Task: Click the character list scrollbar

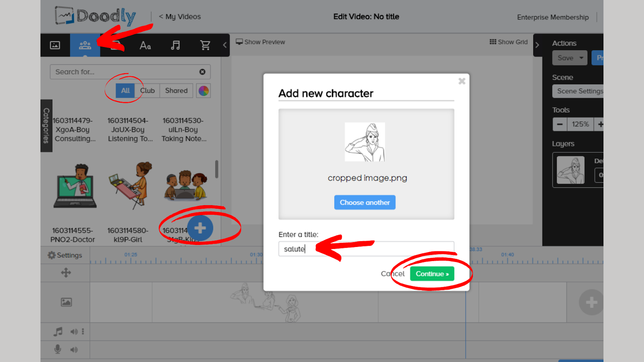Action: [x=217, y=169]
